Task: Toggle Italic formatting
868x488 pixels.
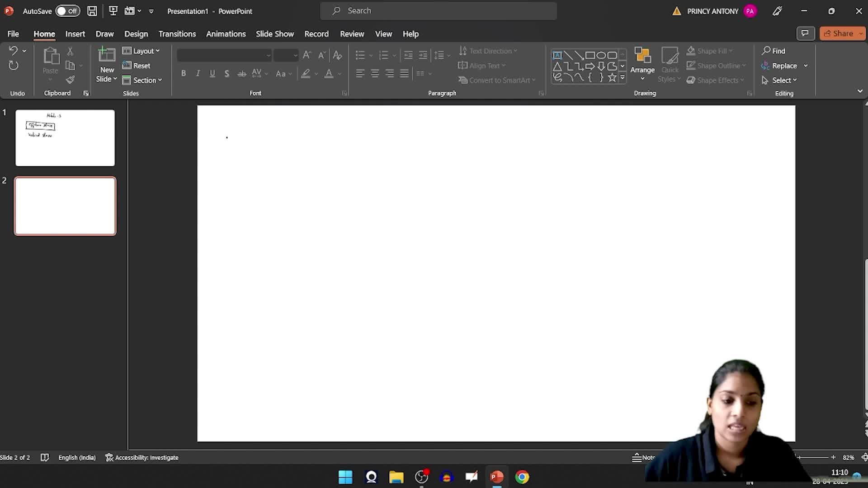Action: pos(198,73)
